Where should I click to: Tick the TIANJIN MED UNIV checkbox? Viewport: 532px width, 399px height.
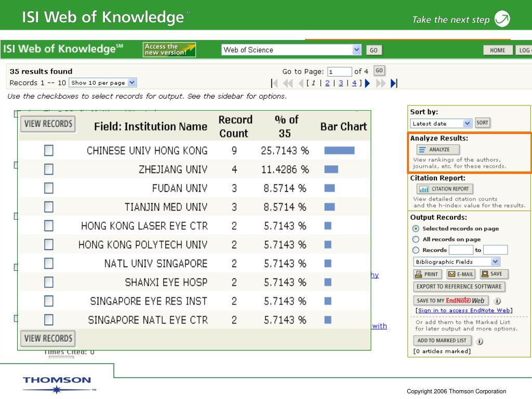(x=49, y=207)
